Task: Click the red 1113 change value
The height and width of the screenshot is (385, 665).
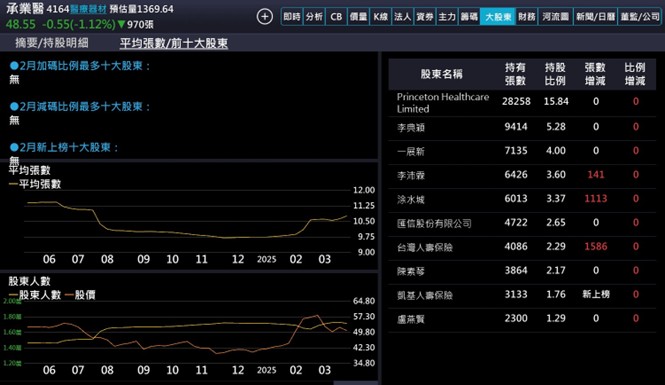Action: (596, 198)
